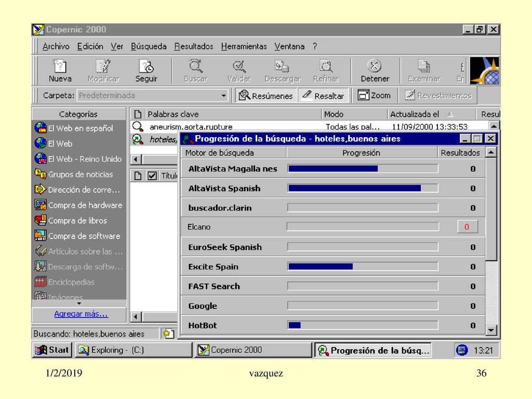Click the Motor de búsqueda column header
This screenshot has width=532, height=399.
point(233,153)
